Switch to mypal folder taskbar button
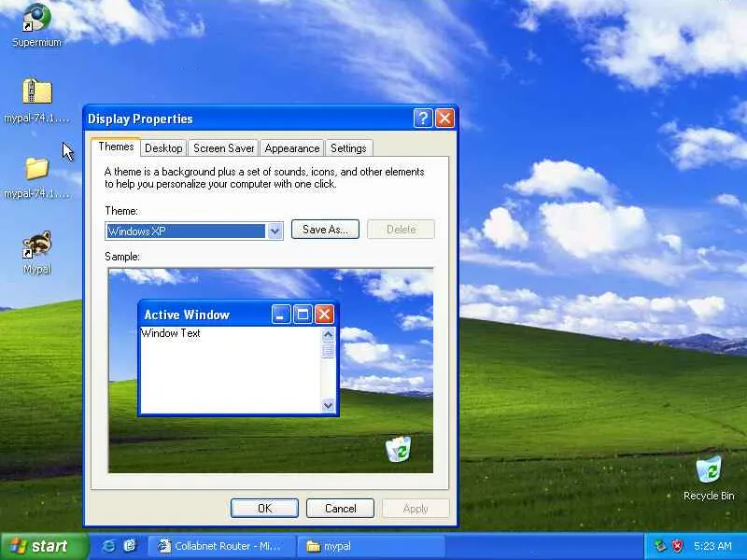The width and height of the screenshot is (747, 560). 372,546
